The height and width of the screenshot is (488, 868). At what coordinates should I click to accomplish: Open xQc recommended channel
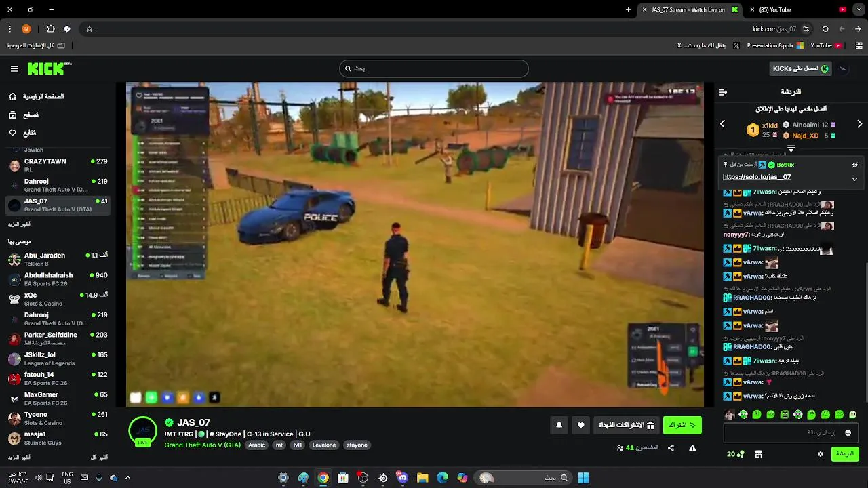point(57,299)
